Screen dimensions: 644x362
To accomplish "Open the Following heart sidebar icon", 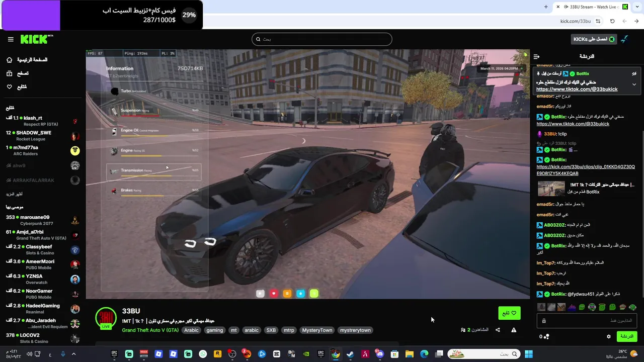I will 9,87.
